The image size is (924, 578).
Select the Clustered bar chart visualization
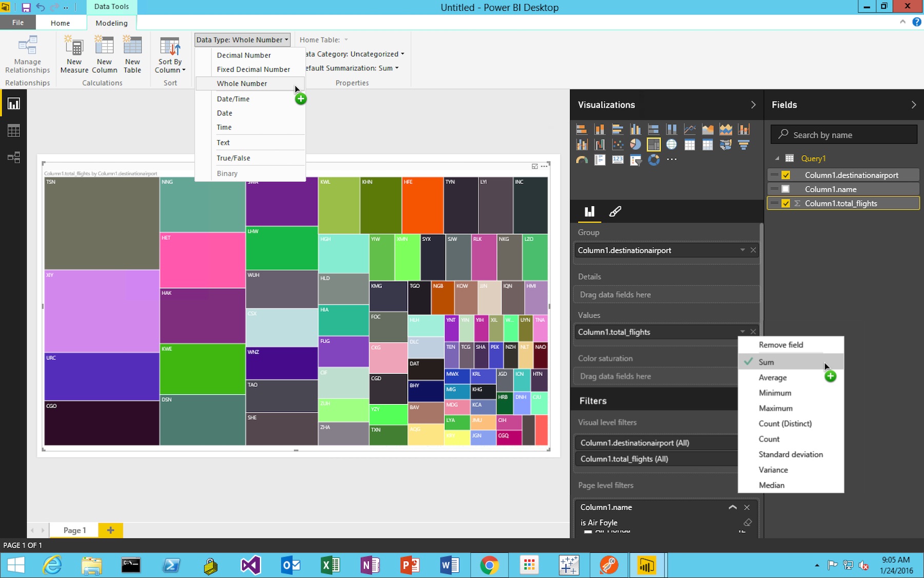point(618,129)
